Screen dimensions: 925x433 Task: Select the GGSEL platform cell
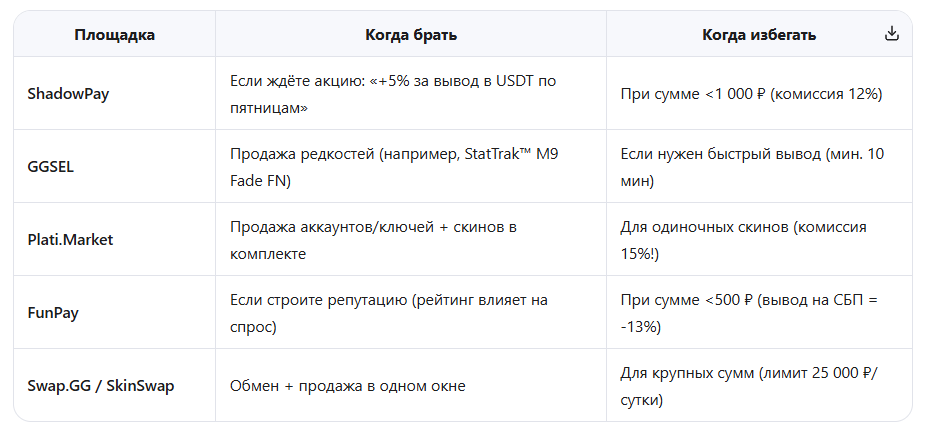pos(51,167)
